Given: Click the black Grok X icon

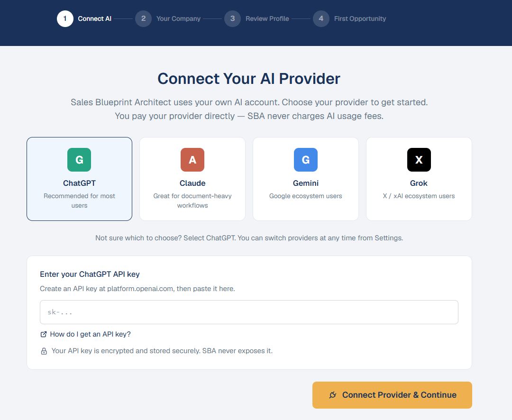Looking at the screenshot, I should pyautogui.click(x=419, y=160).
